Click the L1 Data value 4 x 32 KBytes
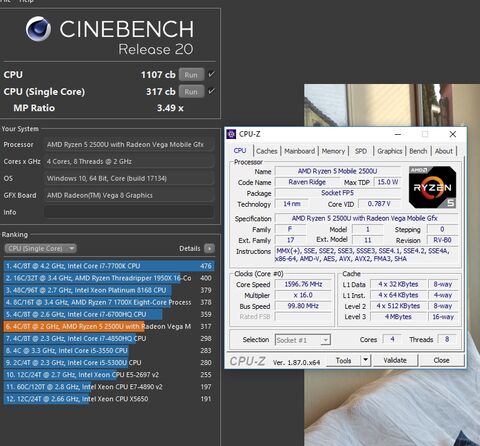 coord(398,284)
